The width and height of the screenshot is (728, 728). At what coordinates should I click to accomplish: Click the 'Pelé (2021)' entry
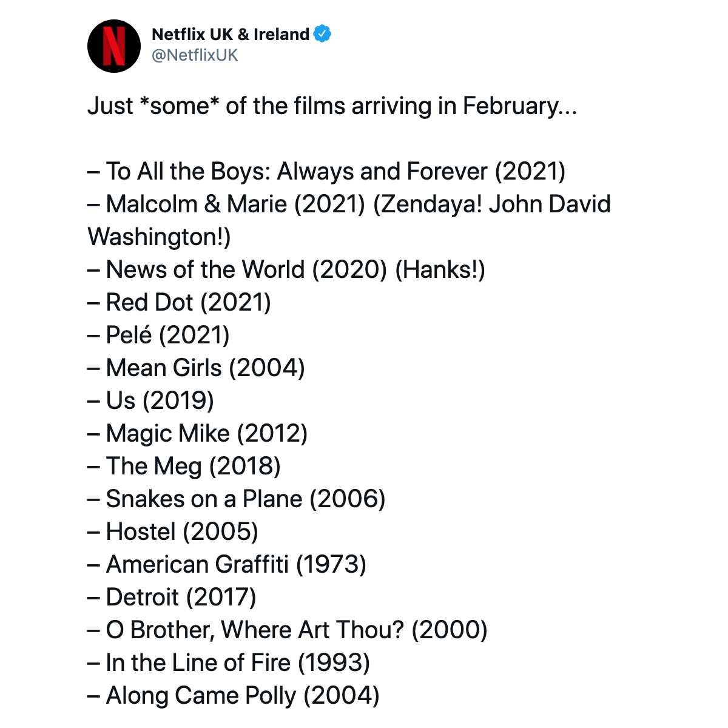(158, 335)
